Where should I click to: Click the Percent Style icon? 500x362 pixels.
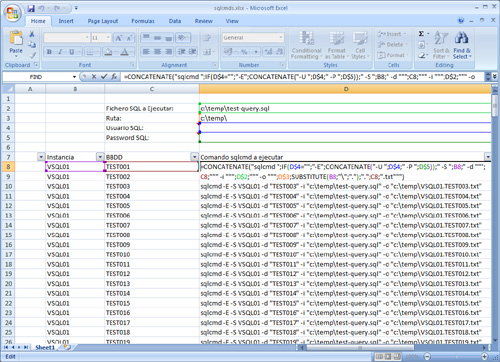tap(244, 52)
